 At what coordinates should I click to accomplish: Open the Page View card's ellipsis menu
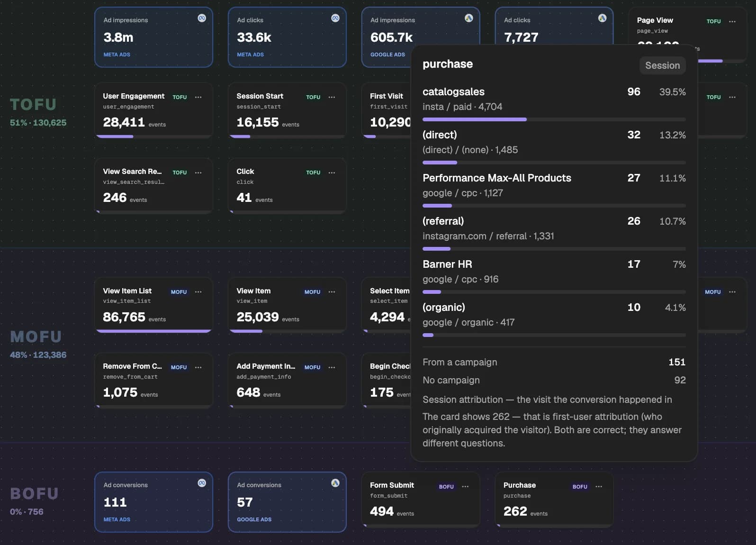click(732, 21)
